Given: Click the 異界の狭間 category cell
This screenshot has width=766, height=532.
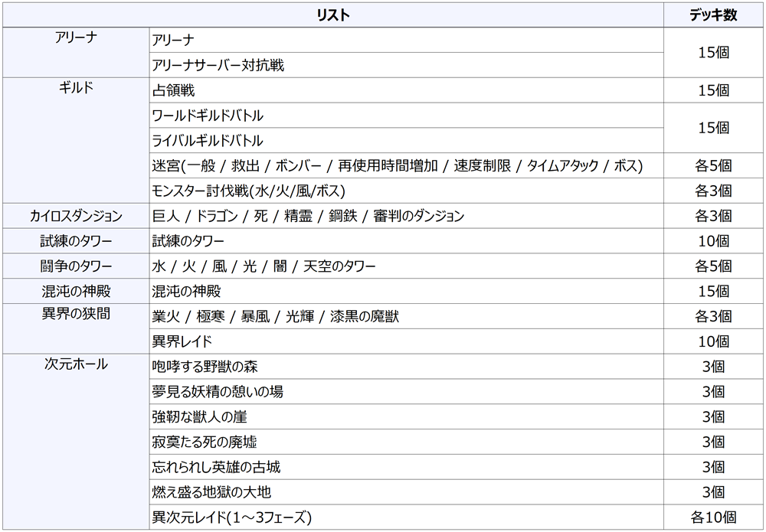Looking at the screenshot, I should pyautogui.click(x=76, y=315).
